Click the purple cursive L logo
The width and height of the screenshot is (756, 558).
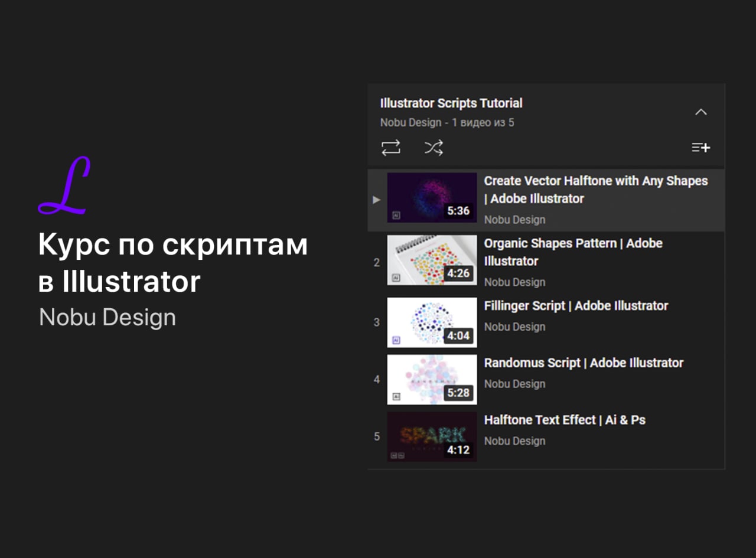[64, 185]
